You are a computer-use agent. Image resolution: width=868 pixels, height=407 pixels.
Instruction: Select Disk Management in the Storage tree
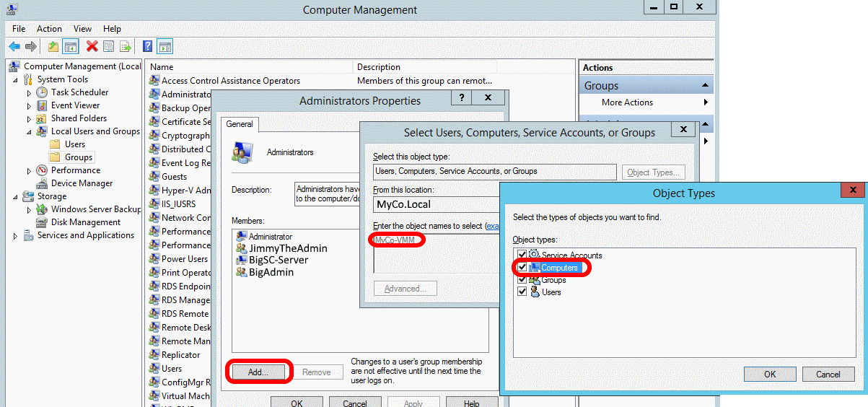85,222
